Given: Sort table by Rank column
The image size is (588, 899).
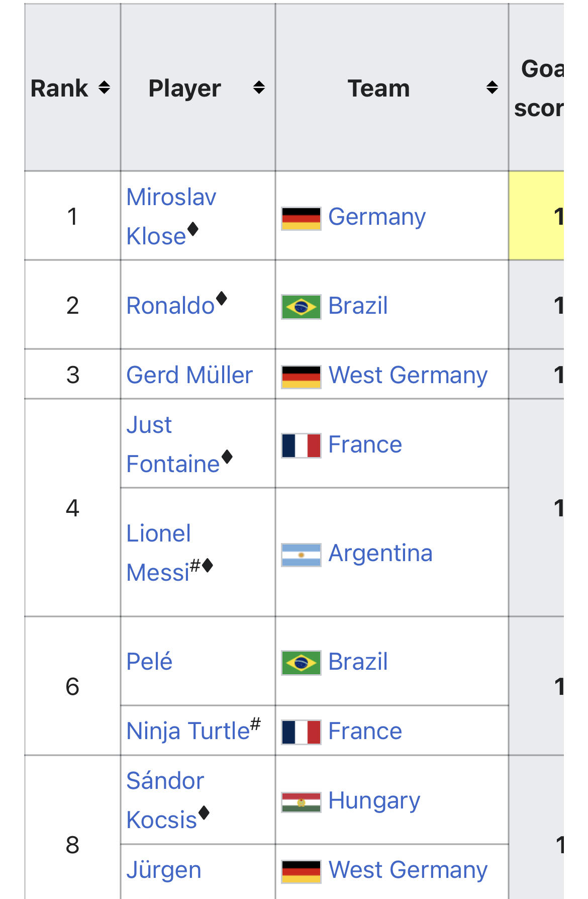Looking at the screenshot, I should 104,88.
